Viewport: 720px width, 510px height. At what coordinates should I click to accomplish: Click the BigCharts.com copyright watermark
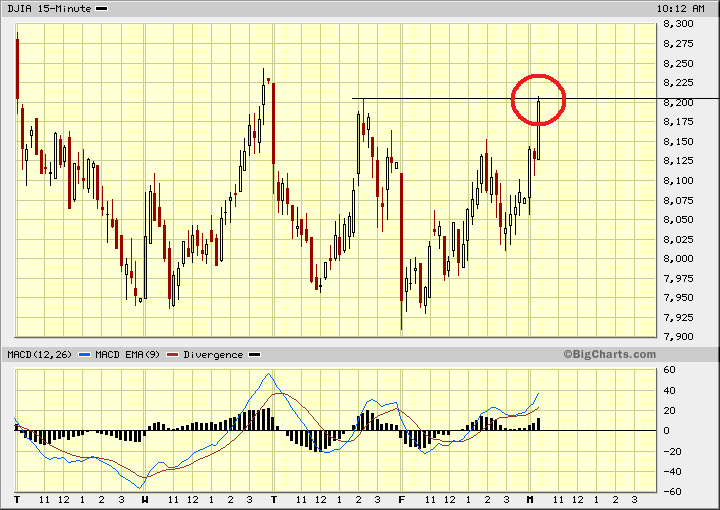click(x=609, y=354)
